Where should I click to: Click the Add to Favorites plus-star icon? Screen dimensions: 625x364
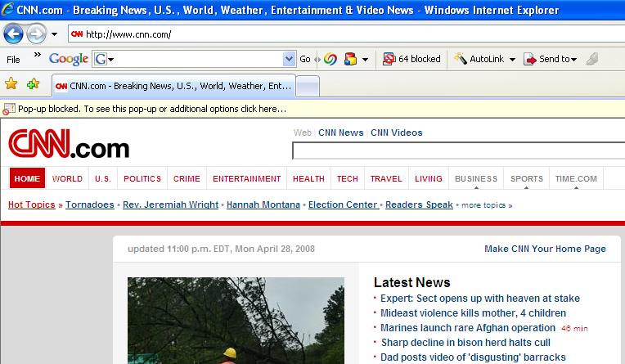pos(33,84)
